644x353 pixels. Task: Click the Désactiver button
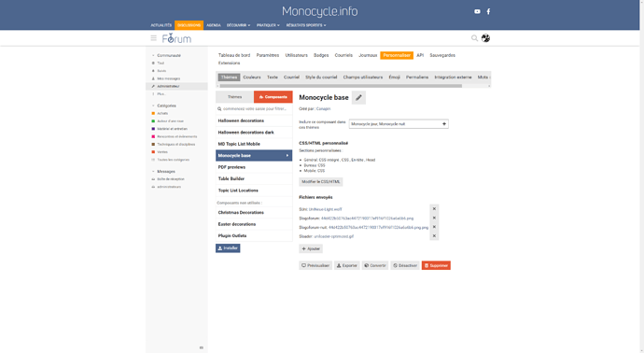click(x=405, y=265)
